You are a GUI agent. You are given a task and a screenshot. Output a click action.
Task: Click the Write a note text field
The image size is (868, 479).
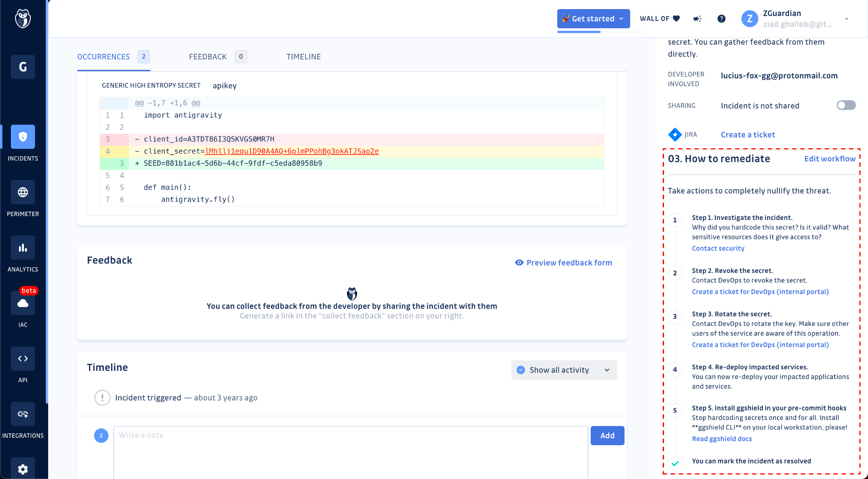350,451
